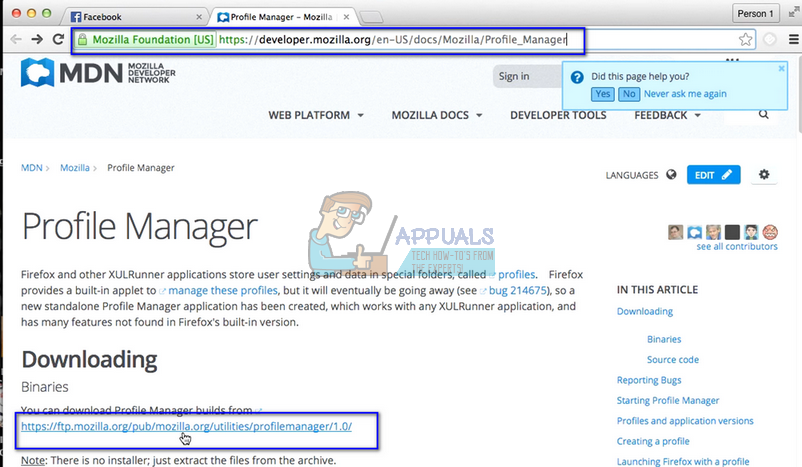Jump to Source code section link
This screenshot has width=802, height=467.
(673, 360)
